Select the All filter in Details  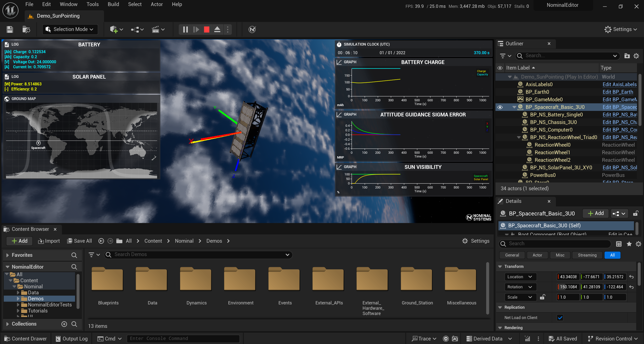tap(612, 255)
